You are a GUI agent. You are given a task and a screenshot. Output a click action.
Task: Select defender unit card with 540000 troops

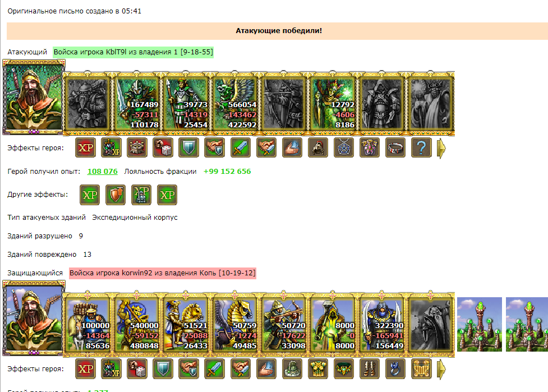pyautogui.click(x=137, y=325)
